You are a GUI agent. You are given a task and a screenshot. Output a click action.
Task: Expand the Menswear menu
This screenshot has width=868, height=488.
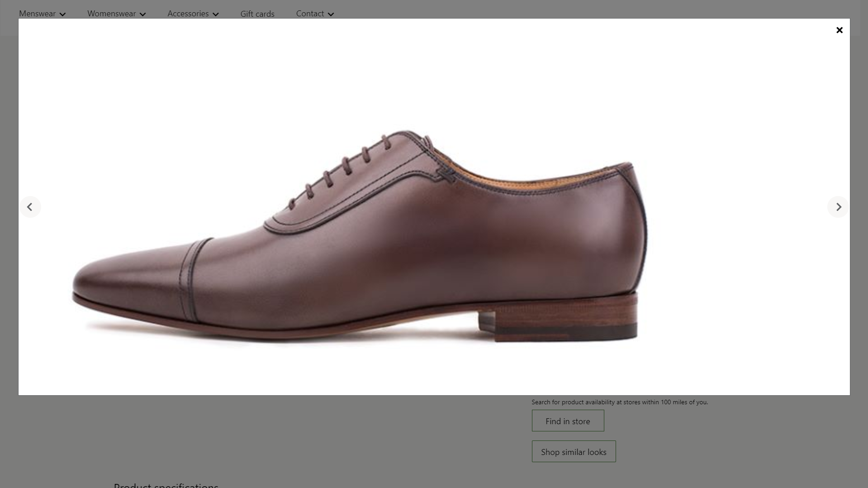[42, 14]
